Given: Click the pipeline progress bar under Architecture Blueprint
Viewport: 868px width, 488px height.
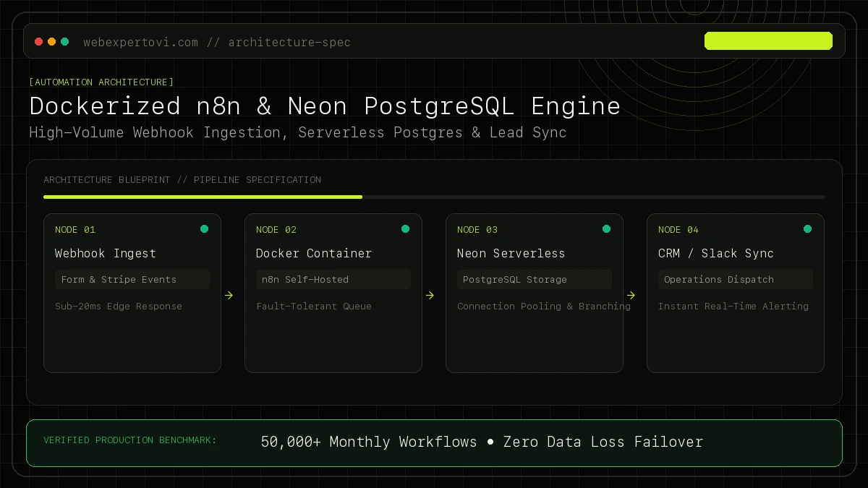Looking at the screenshot, I should [434, 197].
